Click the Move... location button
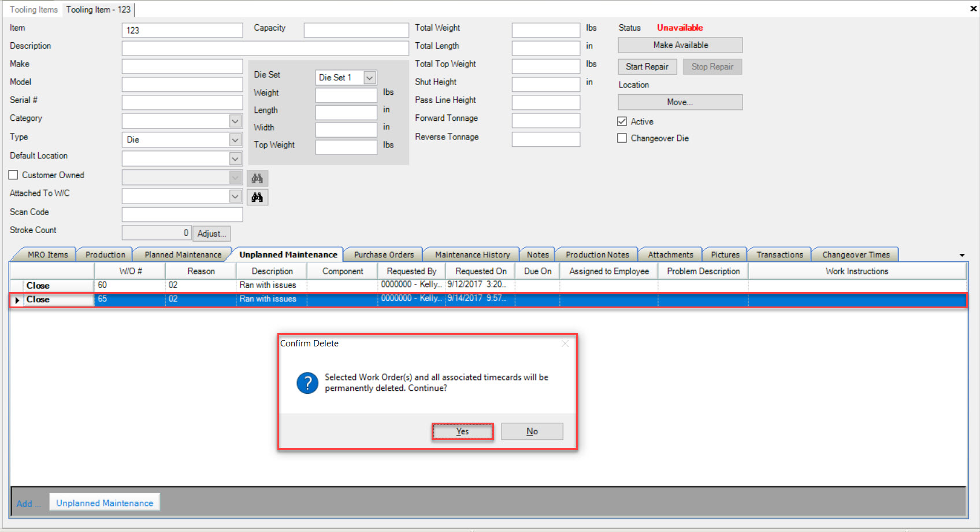The width and height of the screenshot is (980, 532). click(x=680, y=102)
